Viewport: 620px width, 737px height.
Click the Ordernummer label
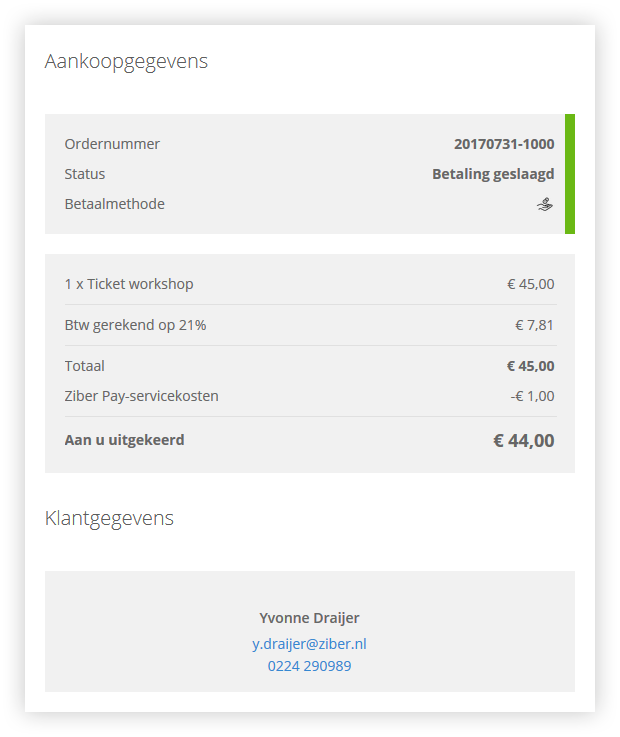tap(112, 144)
